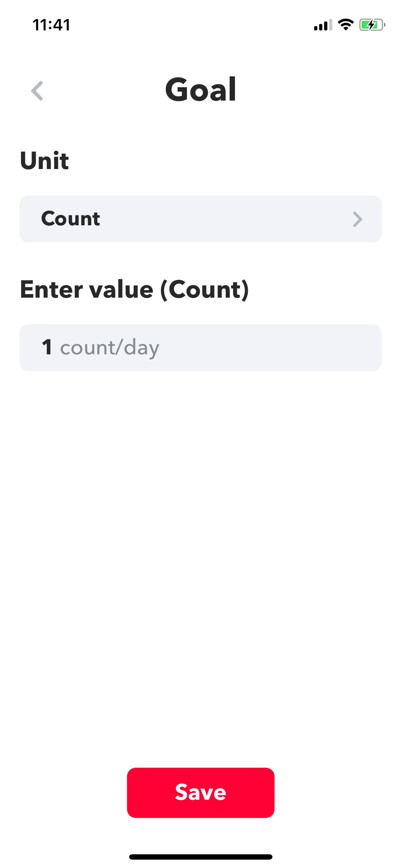Open the Count unit selector row
This screenshot has width=401, height=868.
pos(200,219)
